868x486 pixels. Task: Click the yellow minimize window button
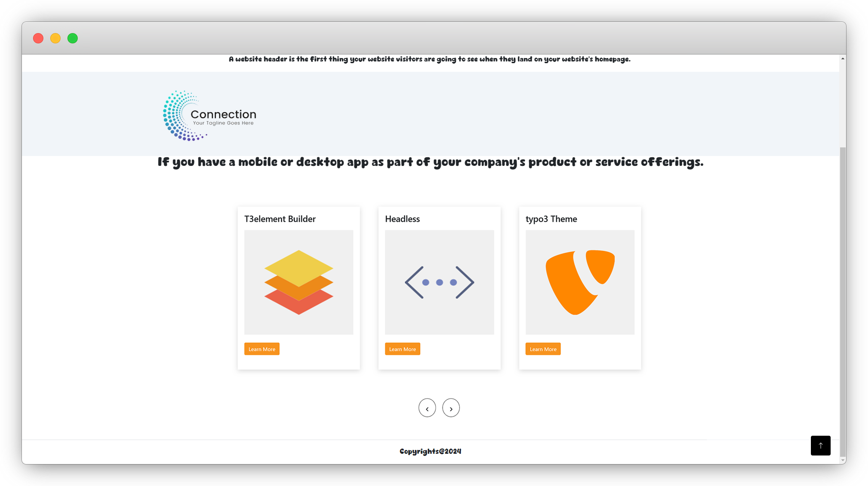(55, 38)
